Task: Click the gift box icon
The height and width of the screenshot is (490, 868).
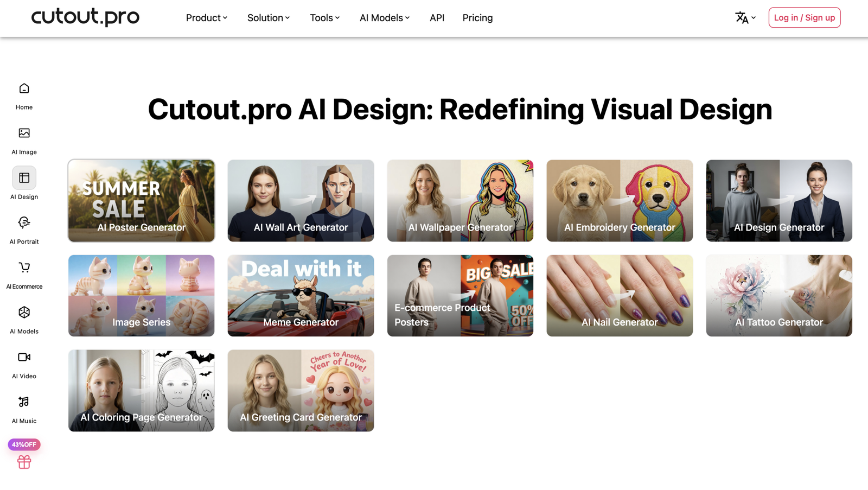Action: click(24, 462)
